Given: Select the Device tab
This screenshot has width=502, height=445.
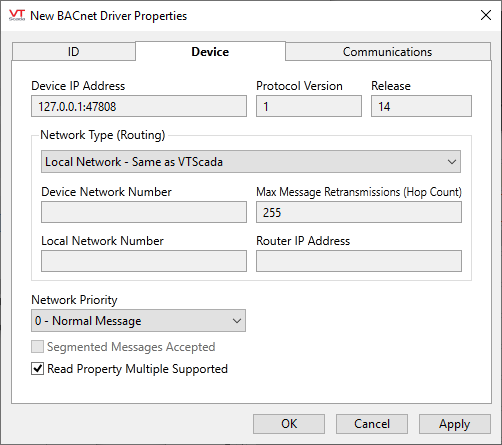Looking at the screenshot, I should (x=210, y=52).
